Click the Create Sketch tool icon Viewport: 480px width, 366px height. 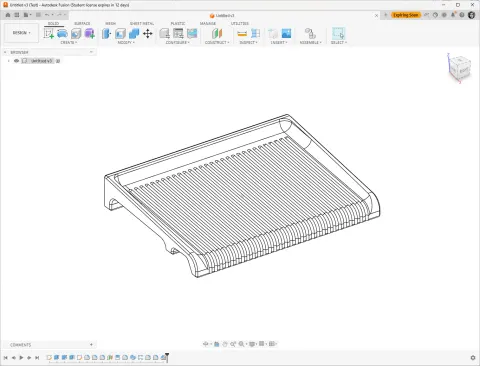(49, 33)
